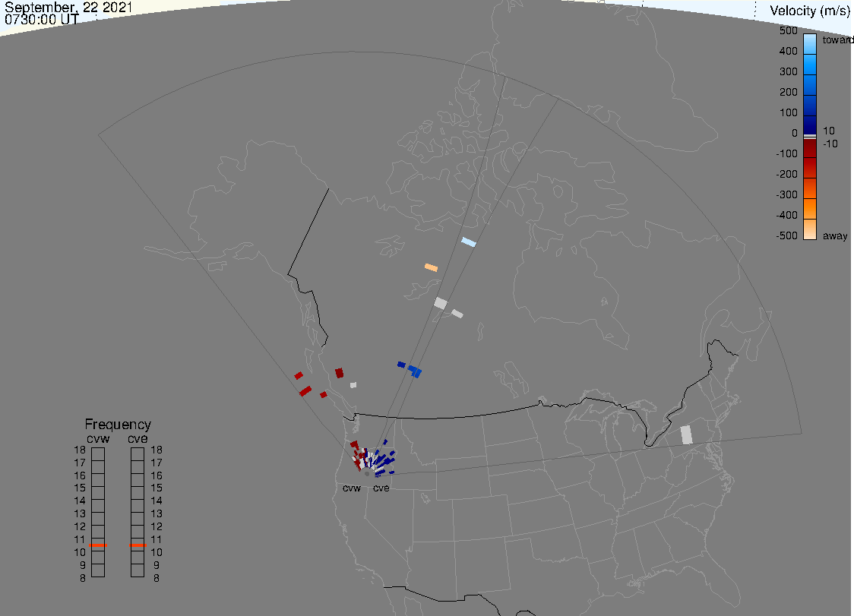Click the light blue velocity patch over northern Canada
Viewport: 854px width, 616px height.
tap(469, 242)
